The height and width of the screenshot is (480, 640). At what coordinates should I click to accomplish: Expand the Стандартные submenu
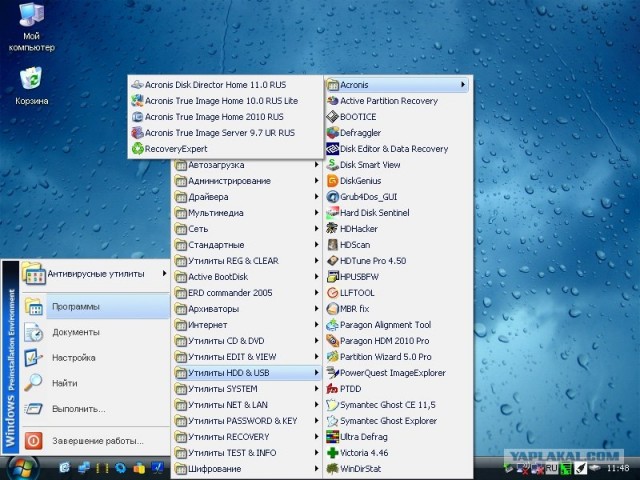[x=247, y=244]
